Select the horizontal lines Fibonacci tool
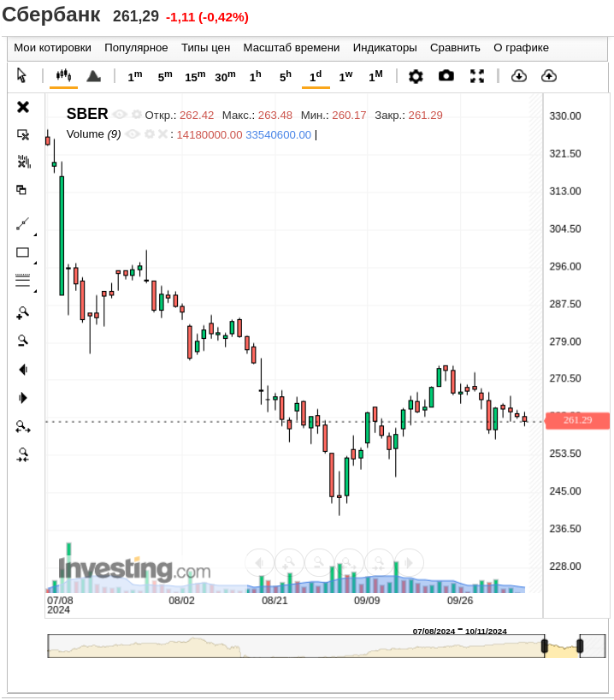The width and height of the screenshot is (614, 700). (x=23, y=280)
